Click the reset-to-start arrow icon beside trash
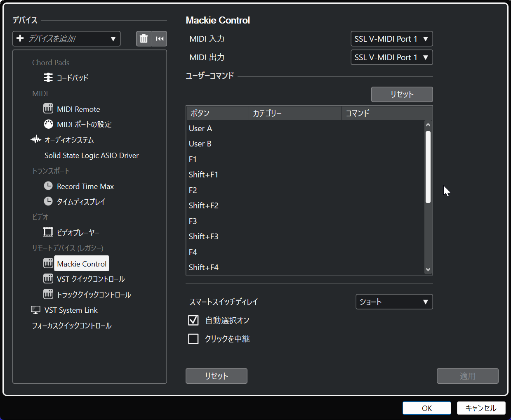Image resolution: width=511 pixels, height=420 pixels. [160, 39]
